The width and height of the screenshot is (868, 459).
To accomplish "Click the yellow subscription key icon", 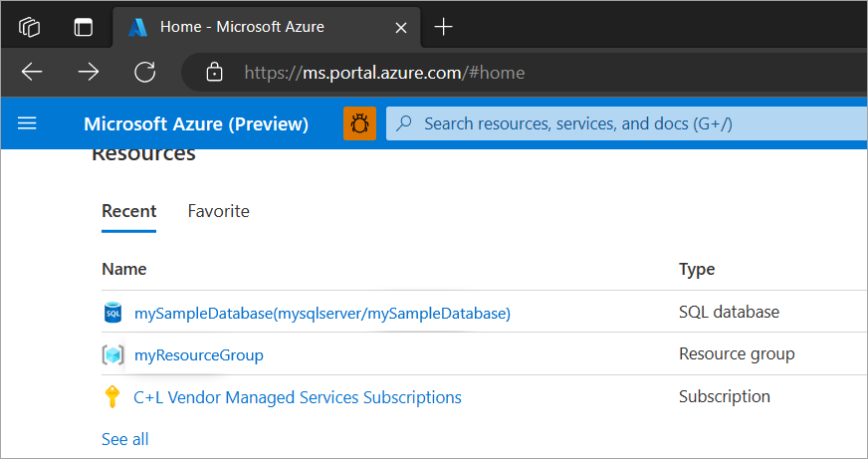I will [x=111, y=397].
